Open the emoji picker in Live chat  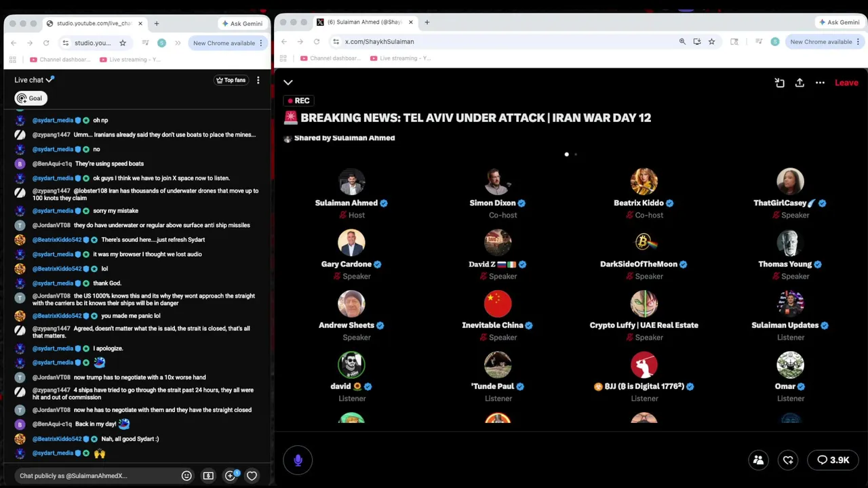tap(186, 476)
